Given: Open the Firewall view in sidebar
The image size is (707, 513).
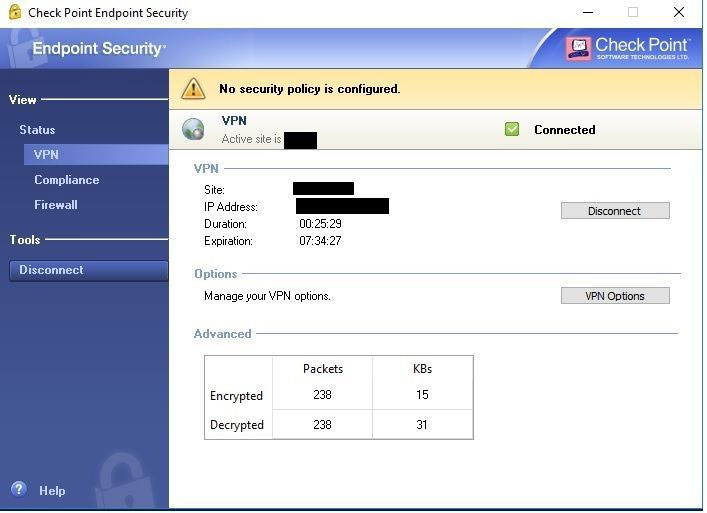Looking at the screenshot, I should tap(56, 205).
